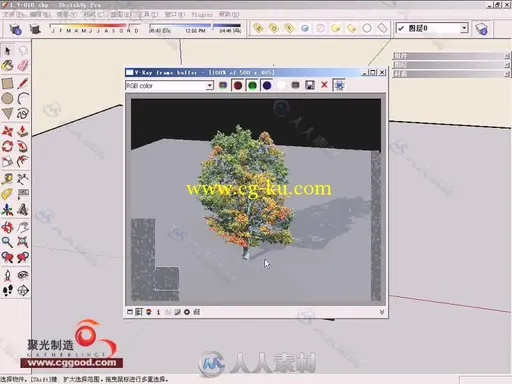Toggle alpha channel white circle button

tap(281, 86)
